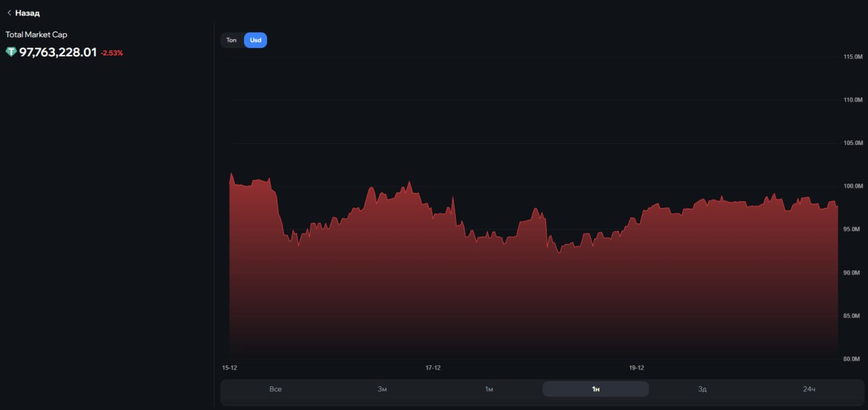This screenshot has height=410, width=868.
Task: Click the back chevron arrow icon
Action: [x=9, y=13]
